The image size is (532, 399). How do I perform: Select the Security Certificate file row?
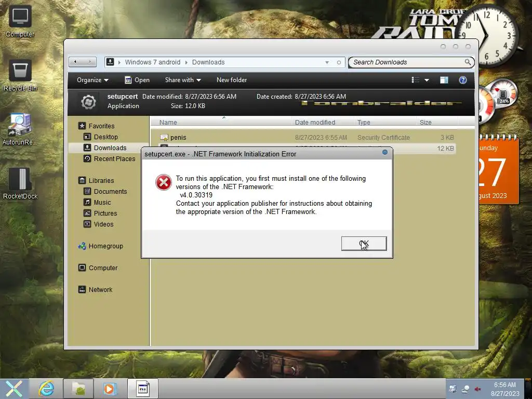[x=307, y=137]
